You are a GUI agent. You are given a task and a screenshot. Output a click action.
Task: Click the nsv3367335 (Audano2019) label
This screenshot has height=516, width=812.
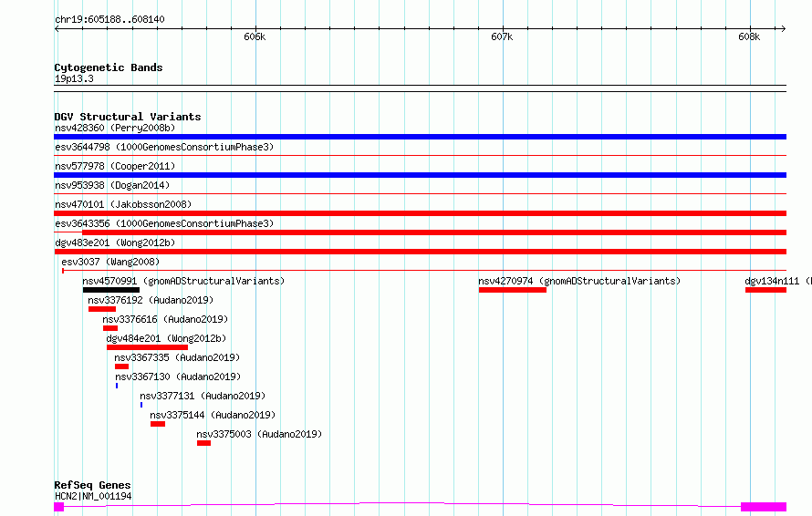[x=177, y=357]
